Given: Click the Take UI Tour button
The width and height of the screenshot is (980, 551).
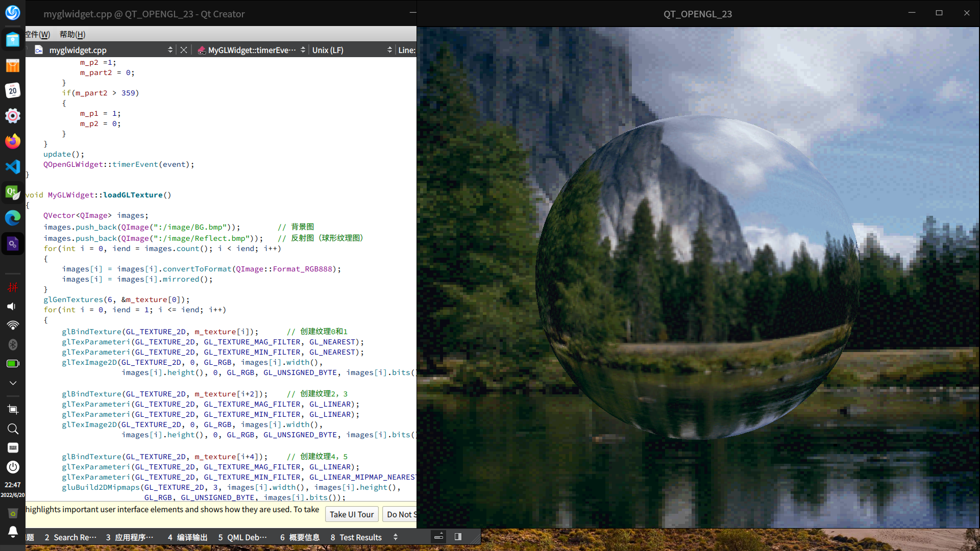Looking at the screenshot, I should pos(351,514).
